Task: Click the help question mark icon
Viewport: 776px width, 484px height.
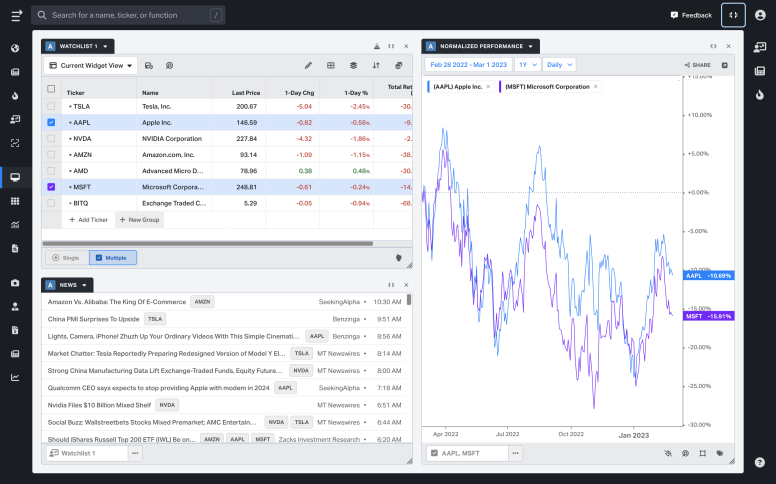Action: click(760, 462)
